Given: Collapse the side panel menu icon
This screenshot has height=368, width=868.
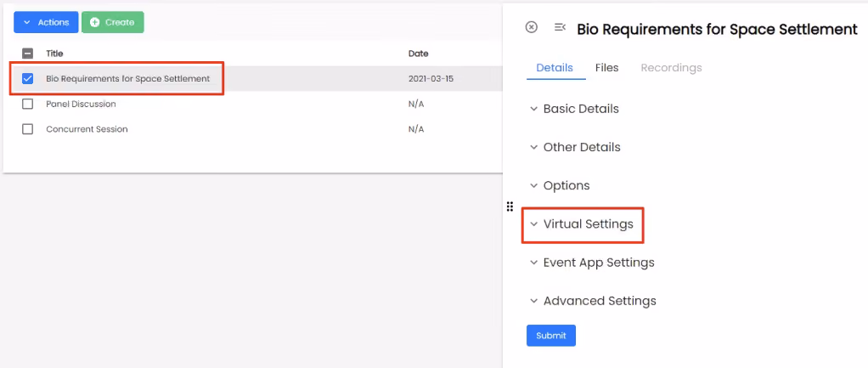Looking at the screenshot, I should tap(560, 27).
